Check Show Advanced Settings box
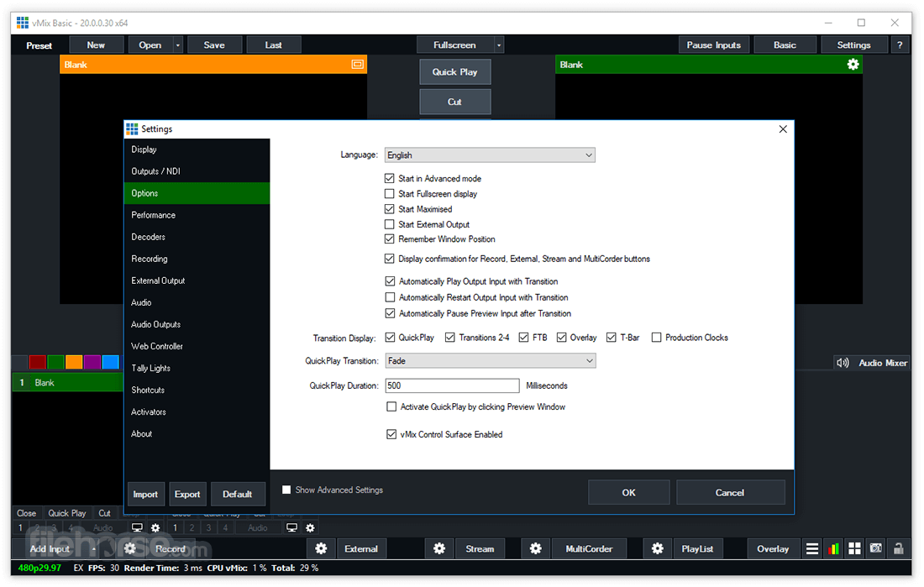The width and height of the screenshot is (924, 587). [x=286, y=490]
